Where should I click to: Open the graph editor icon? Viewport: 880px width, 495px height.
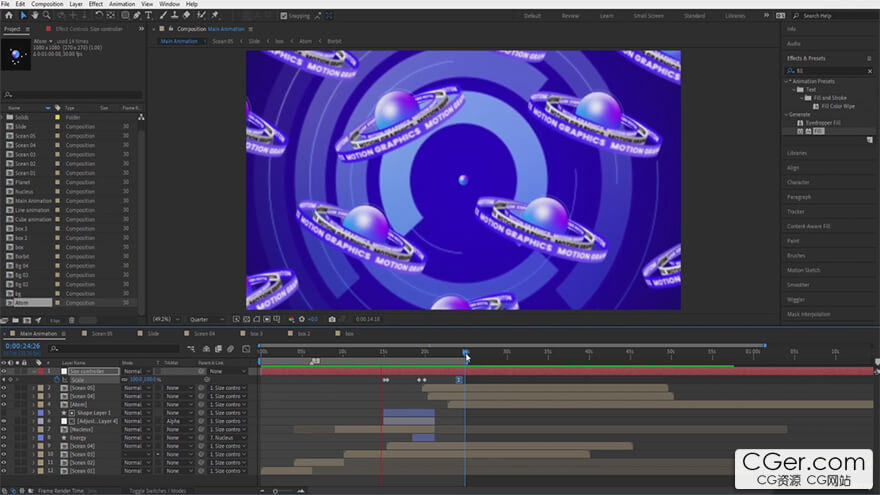pos(246,349)
